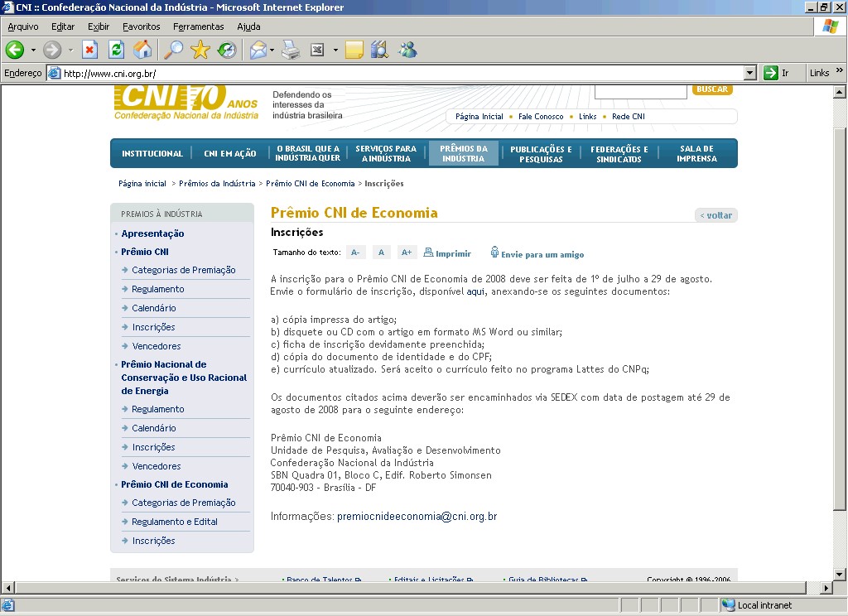Click the CNI 70 anos logo
The width and height of the screenshot is (848, 616).
click(x=186, y=102)
